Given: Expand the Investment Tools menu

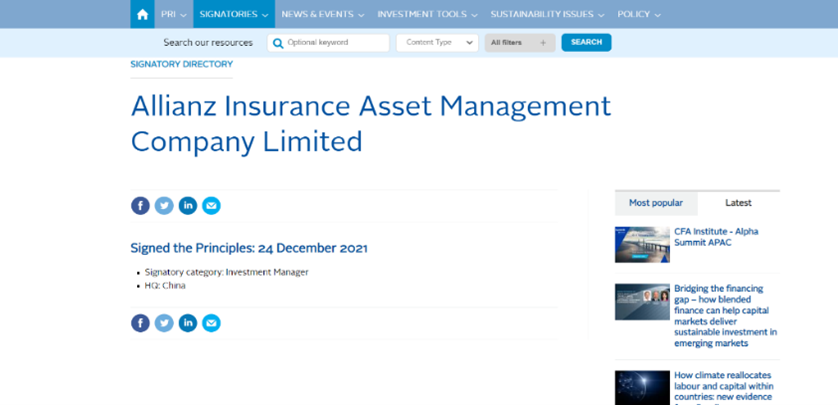Looking at the screenshot, I should coord(427,15).
